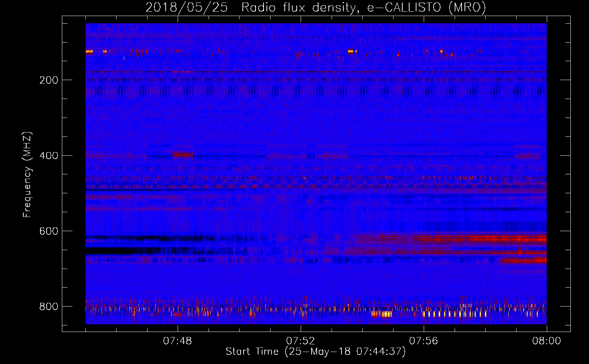Click the 08:00 time tick label
Screen dimensions: 589x364
coord(546,341)
